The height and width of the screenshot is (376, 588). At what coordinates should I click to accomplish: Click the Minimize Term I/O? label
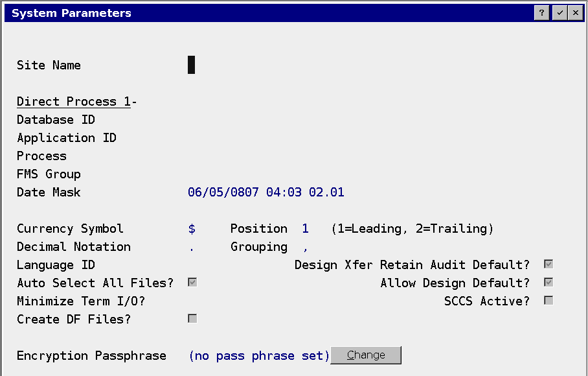[81, 301]
